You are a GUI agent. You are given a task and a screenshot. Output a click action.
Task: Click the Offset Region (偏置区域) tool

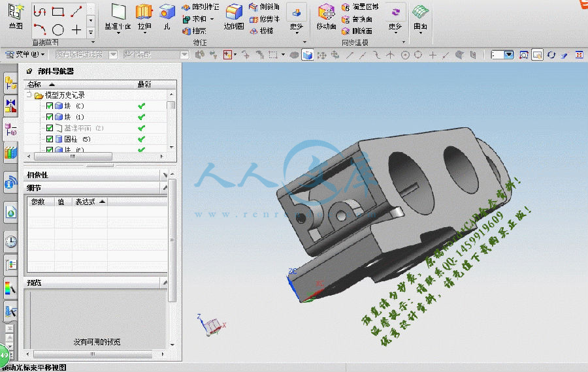pyautogui.click(x=360, y=7)
